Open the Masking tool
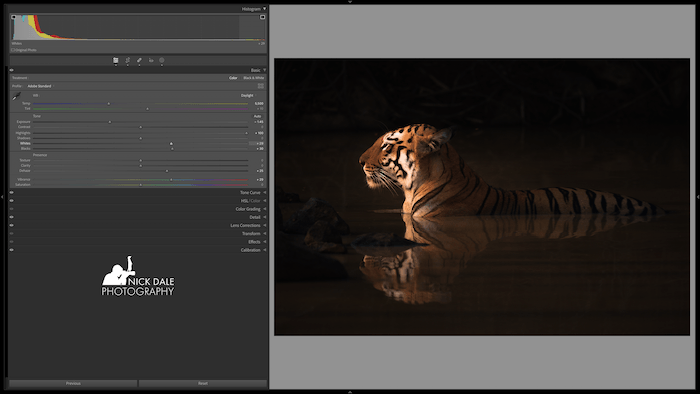This screenshot has width=700, height=394. coord(162,60)
